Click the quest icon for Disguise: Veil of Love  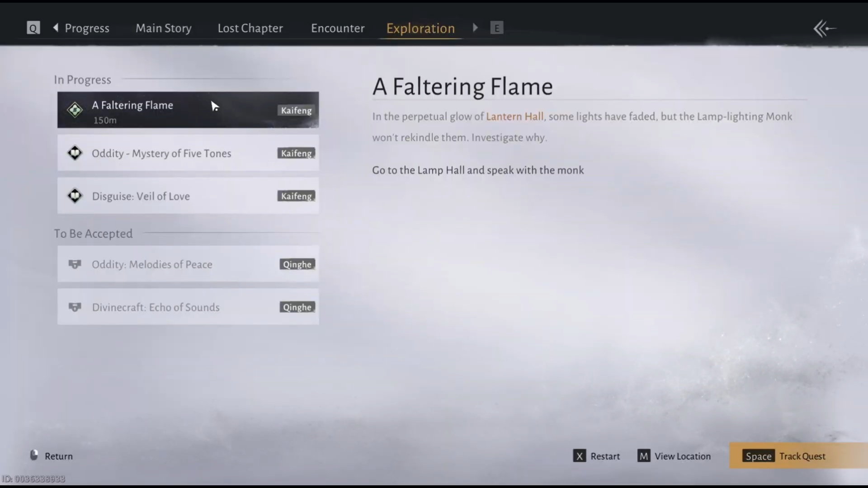pyautogui.click(x=75, y=196)
